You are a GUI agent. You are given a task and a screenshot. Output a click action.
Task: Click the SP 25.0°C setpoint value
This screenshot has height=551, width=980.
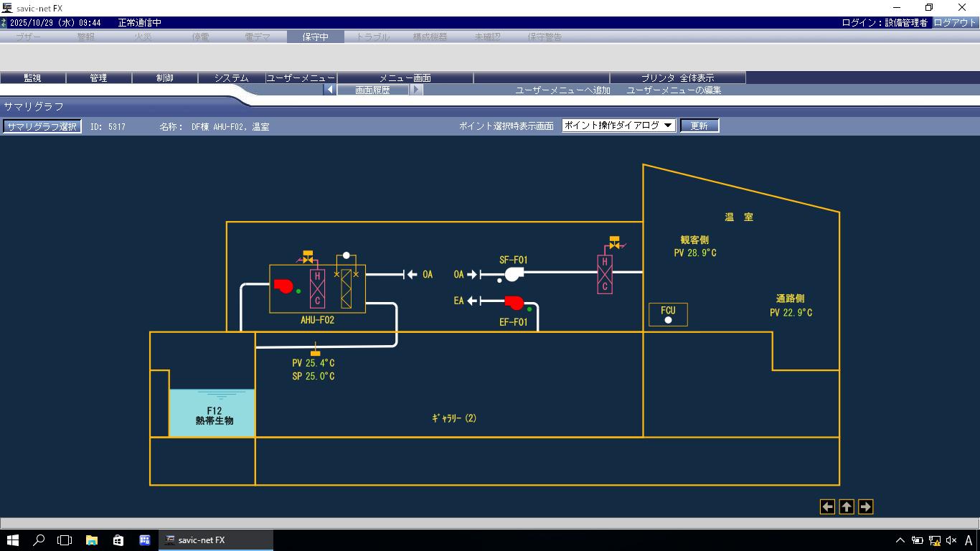[313, 377]
